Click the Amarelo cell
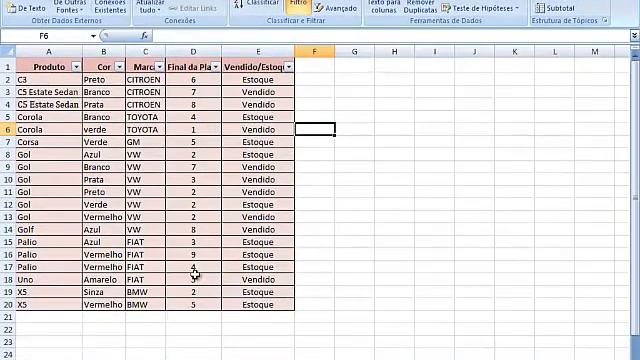This screenshot has width=640, height=360. [x=104, y=280]
